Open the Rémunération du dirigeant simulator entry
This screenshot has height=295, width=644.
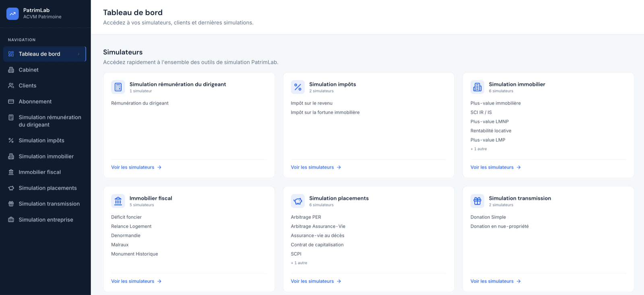pos(140,103)
